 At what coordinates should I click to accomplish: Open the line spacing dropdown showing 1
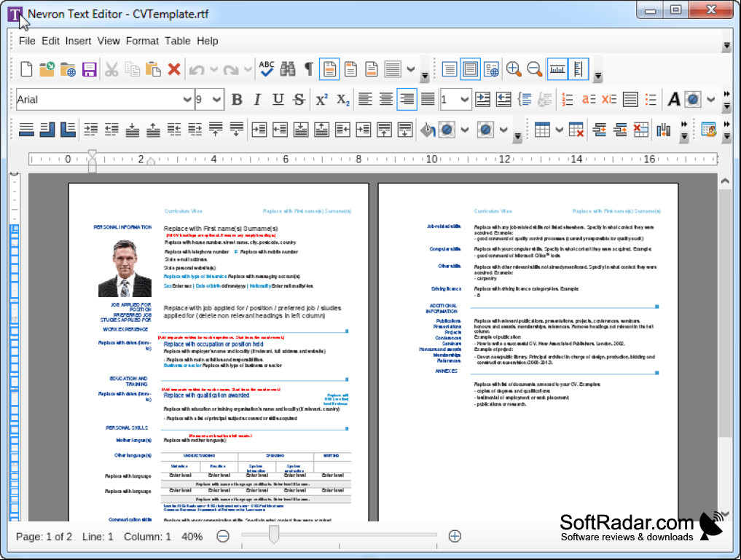465,100
